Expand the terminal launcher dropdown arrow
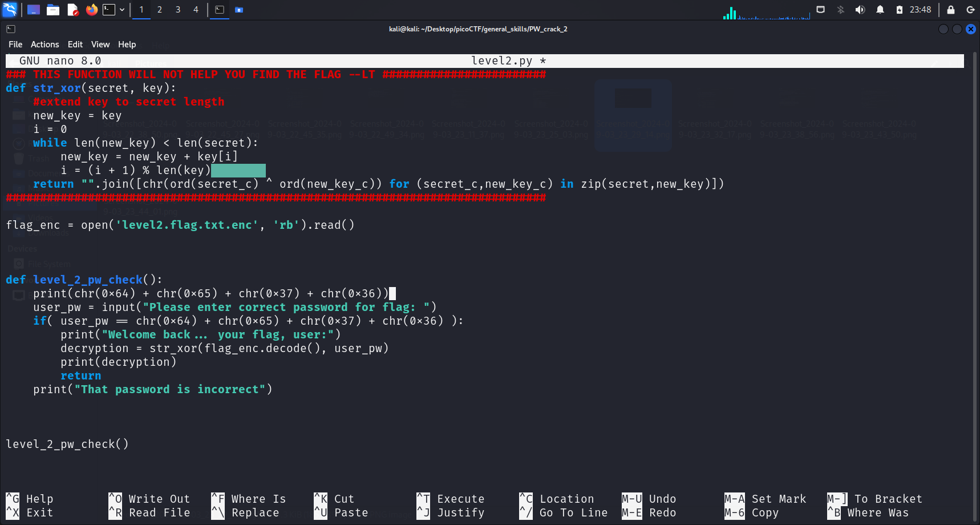 (122, 10)
